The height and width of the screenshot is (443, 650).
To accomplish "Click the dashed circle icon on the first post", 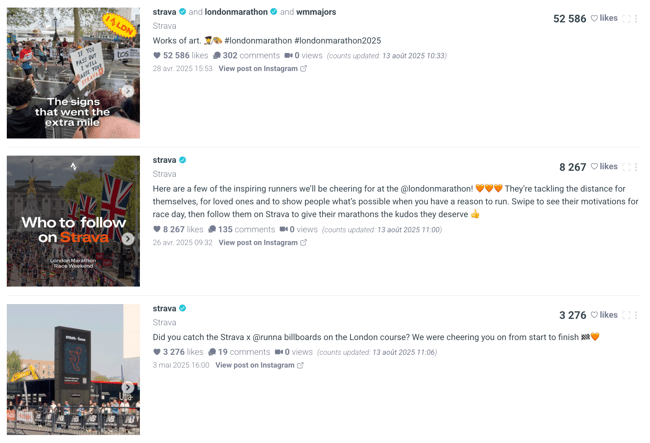I will [626, 18].
